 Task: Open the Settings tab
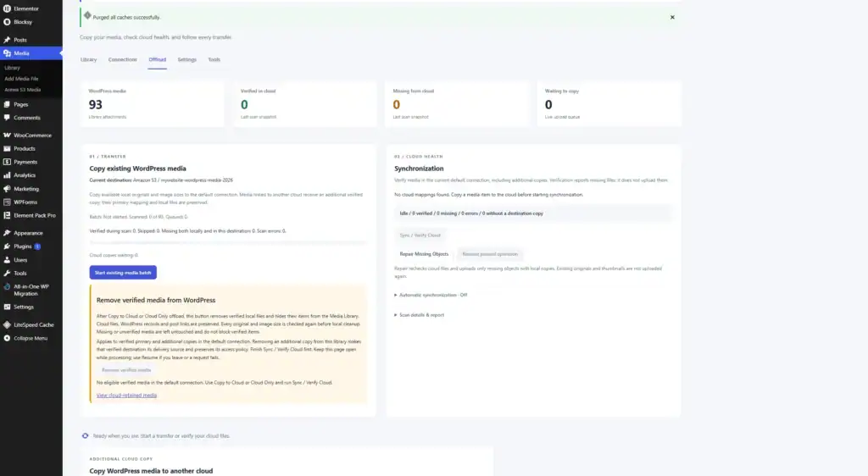[187, 59]
